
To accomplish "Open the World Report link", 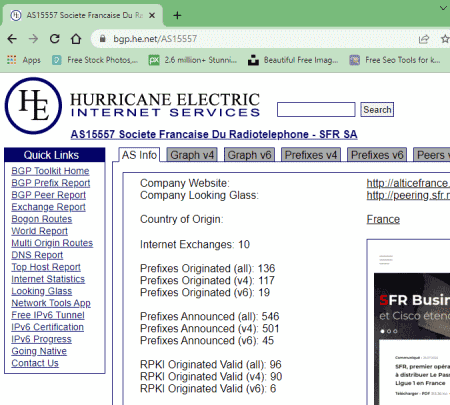I will 40,231.
